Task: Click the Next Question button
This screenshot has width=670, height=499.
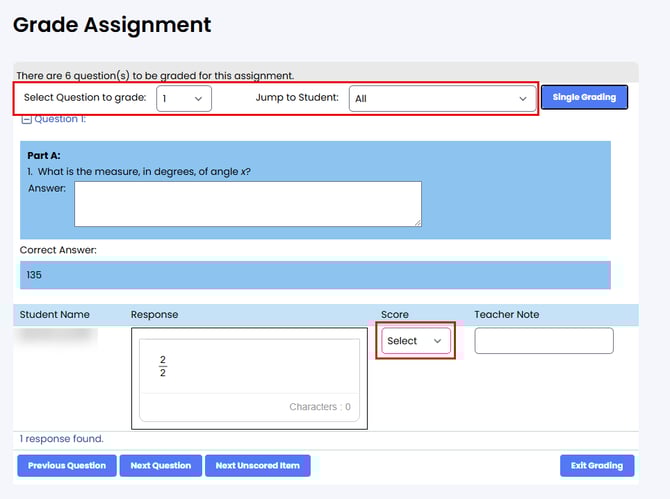Action: 160,465
